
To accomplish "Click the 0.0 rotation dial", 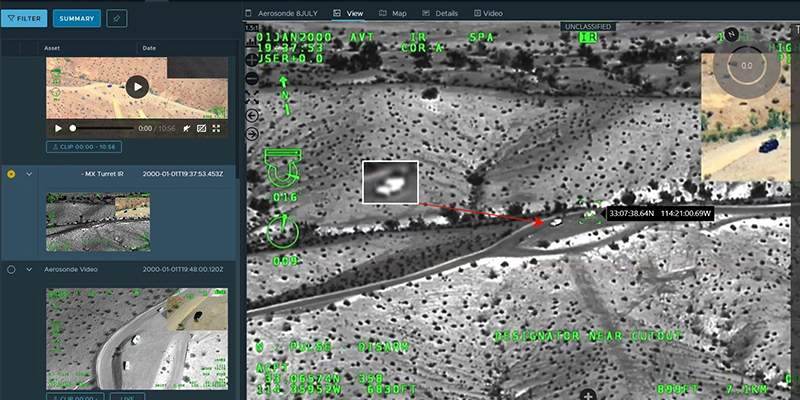I will pos(746,66).
